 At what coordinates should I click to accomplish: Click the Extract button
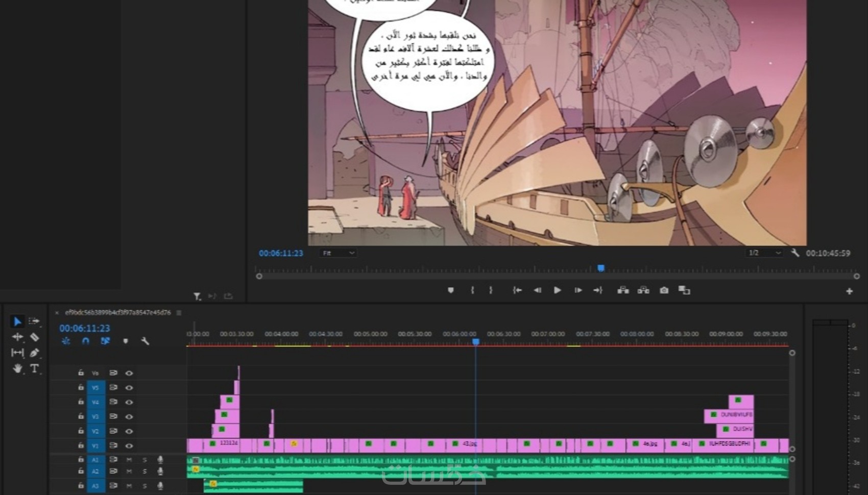coord(643,290)
